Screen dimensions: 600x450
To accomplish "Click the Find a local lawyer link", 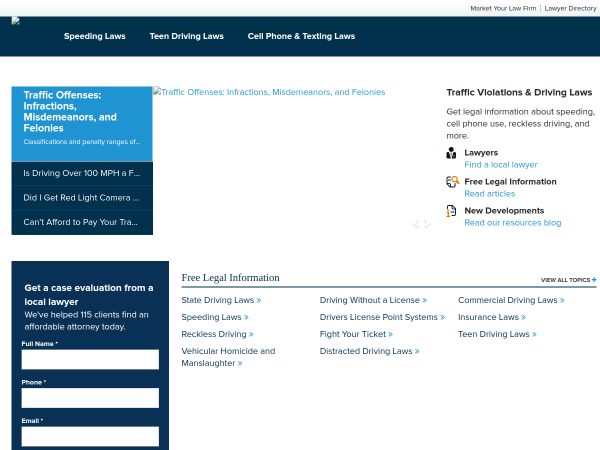I will tap(501, 165).
